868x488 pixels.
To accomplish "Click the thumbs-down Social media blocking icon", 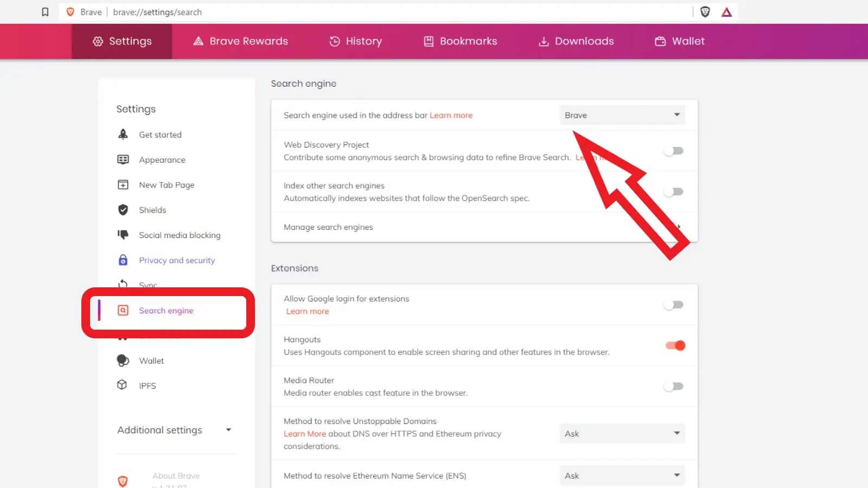I will [123, 235].
